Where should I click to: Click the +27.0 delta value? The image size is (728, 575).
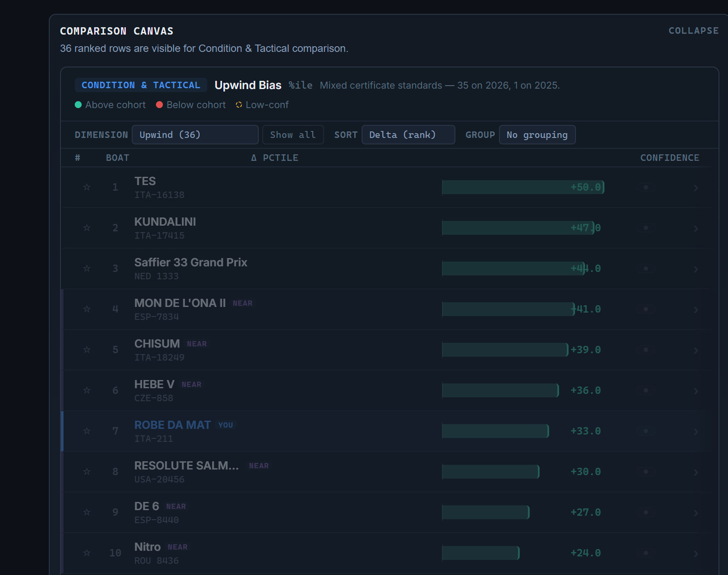585,512
